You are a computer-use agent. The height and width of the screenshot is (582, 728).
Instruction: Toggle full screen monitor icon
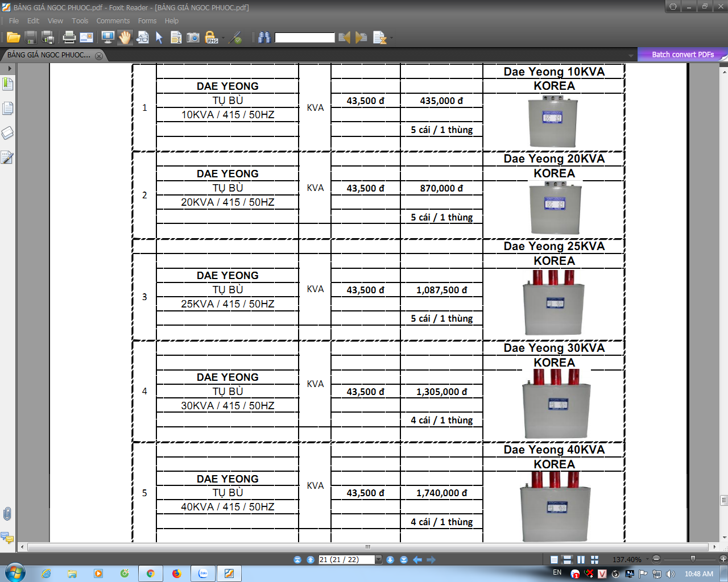pos(107,38)
